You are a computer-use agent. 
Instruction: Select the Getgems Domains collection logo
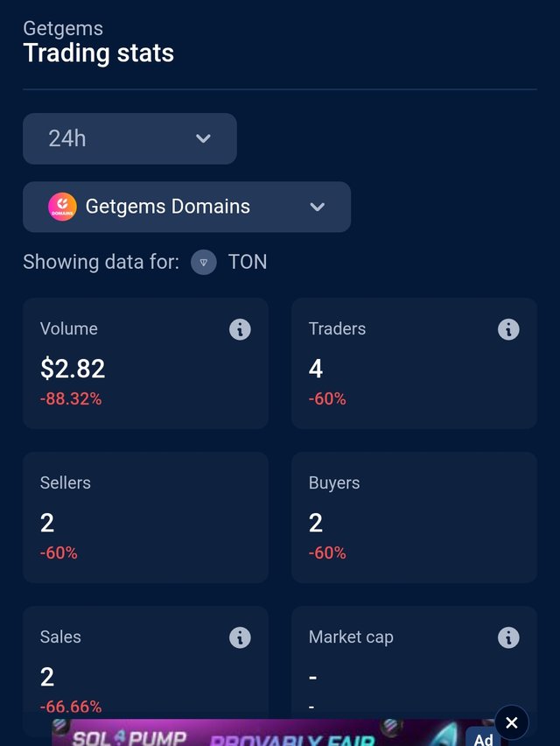pyautogui.click(x=62, y=207)
